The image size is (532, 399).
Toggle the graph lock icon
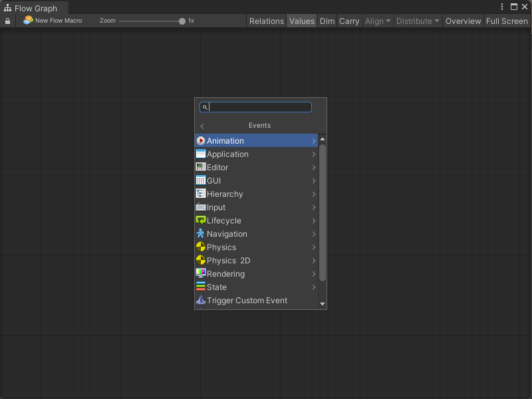coord(8,21)
